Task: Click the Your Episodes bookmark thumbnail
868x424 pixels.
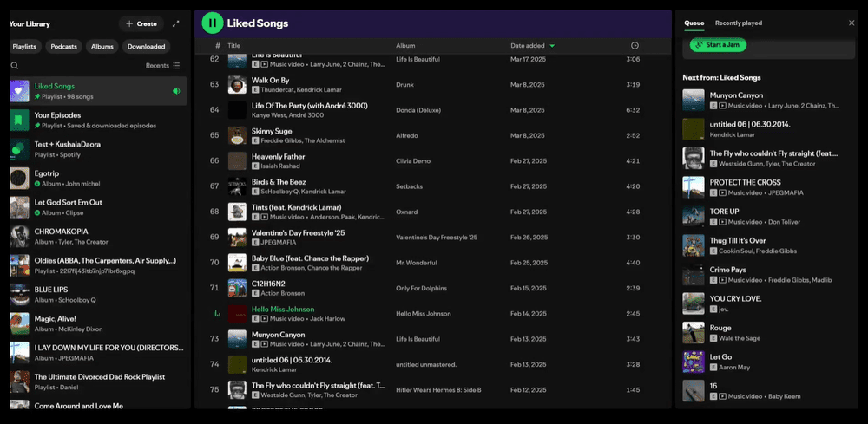Action: [x=19, y=120]
